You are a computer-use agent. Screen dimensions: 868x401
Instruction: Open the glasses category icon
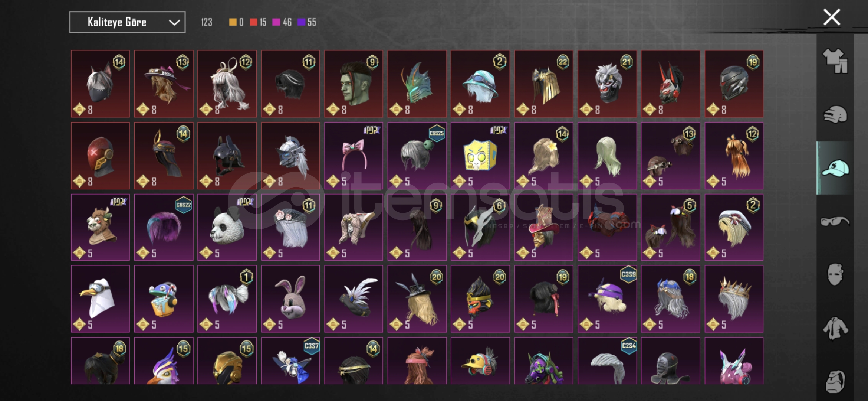tap(835, 222)
